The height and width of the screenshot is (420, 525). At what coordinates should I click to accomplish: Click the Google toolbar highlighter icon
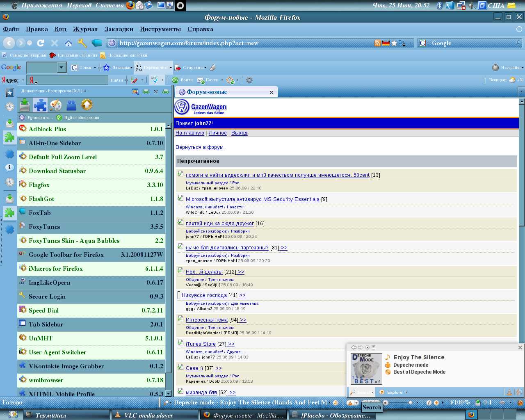pos(212,68)
